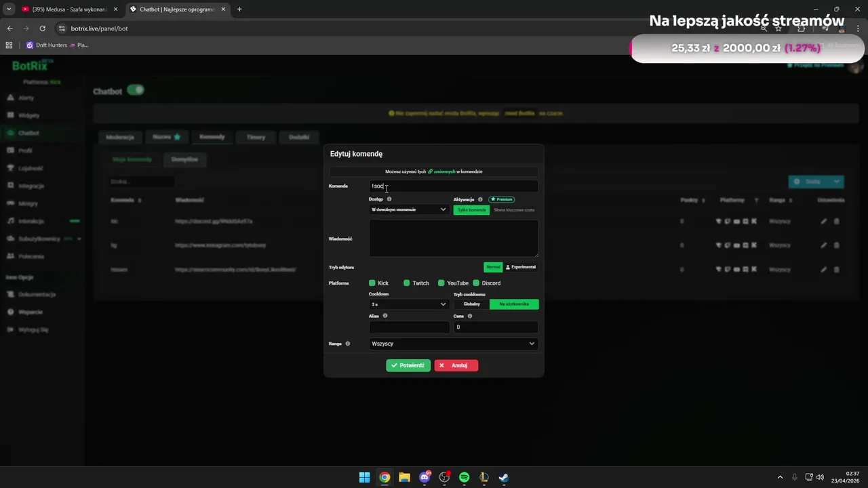The image size is (868, 488).
Task: Uncheck the Kick platform checkbox
Action: 372,283
